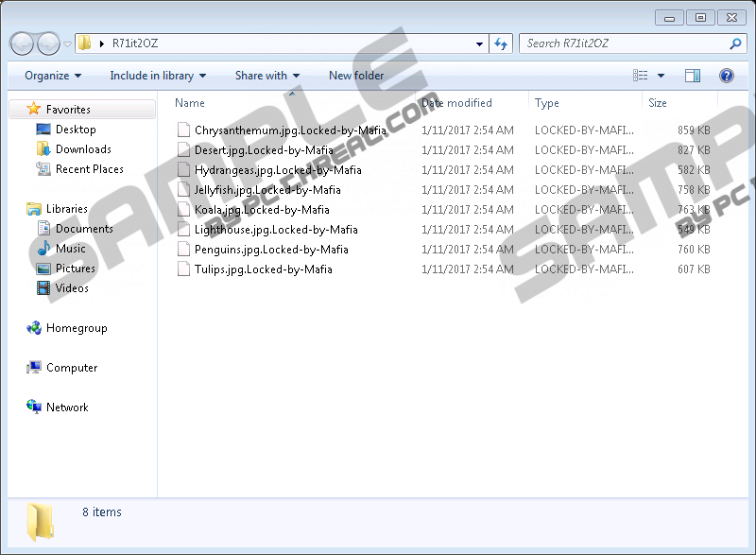
Task: Select the Chrysanthemum.jpg.Locked-by-Mafia file
Action: (289, 130)
